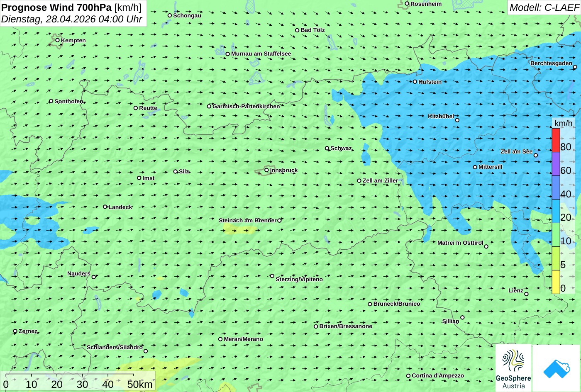Click the Kufstein city marker circle
The image size is (581, 392).
pos(415,82)
